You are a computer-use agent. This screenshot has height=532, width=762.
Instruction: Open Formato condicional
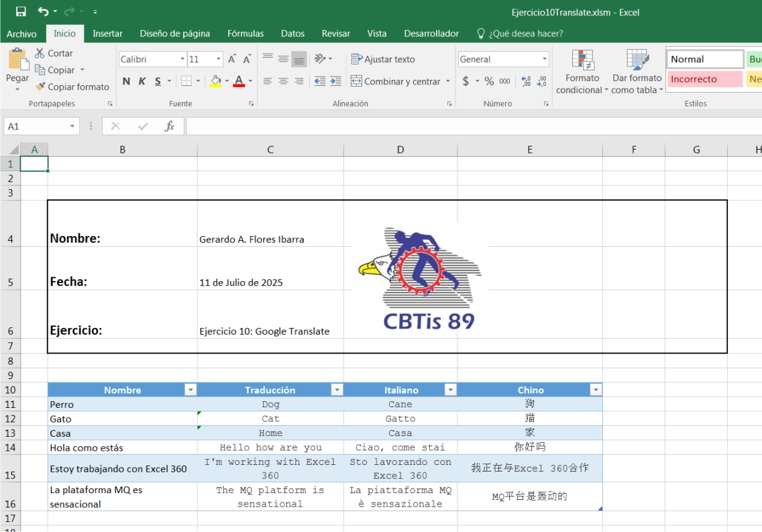pyautogui.click(x=582, y=74)
